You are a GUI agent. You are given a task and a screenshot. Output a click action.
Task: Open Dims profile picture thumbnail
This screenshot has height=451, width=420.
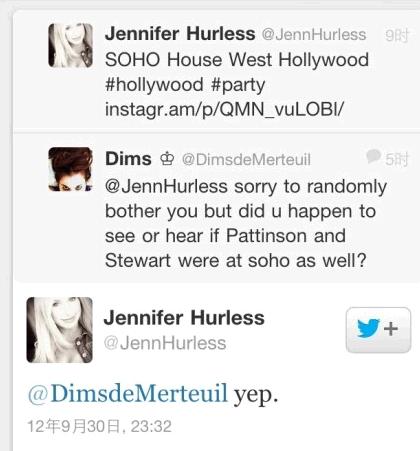pyautogui.click(x=71, y=169)
